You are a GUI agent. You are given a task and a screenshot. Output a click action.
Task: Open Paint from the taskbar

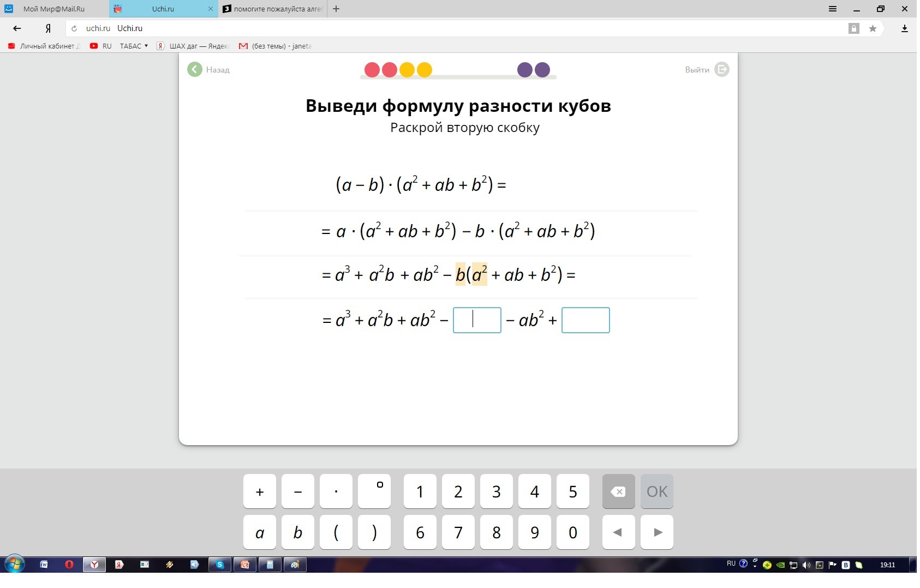point(295,565)
